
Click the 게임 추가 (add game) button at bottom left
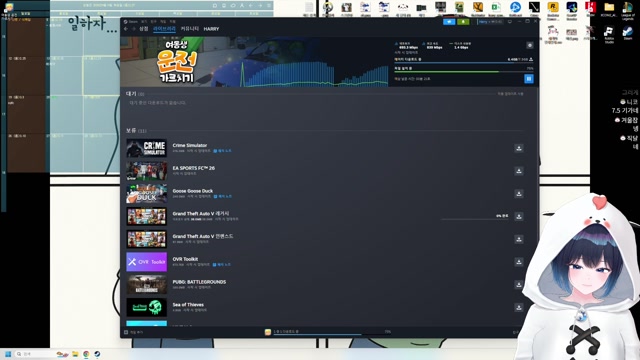133,332
